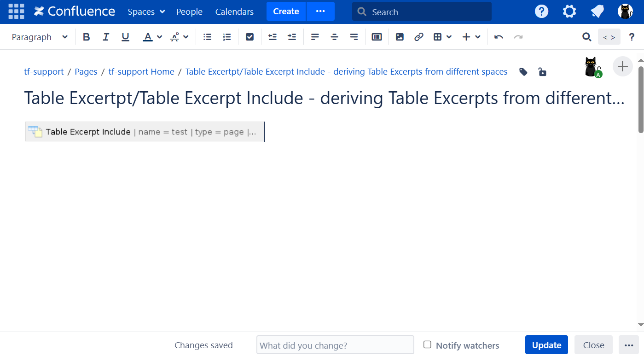Viewport: 644px width, 356px height.
Task: Click the page restrictions padlock icon
Action: 542,72
